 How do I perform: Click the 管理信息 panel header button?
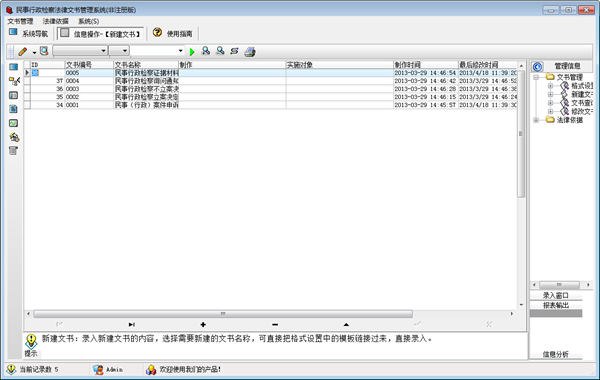click(x=568, y=66)
